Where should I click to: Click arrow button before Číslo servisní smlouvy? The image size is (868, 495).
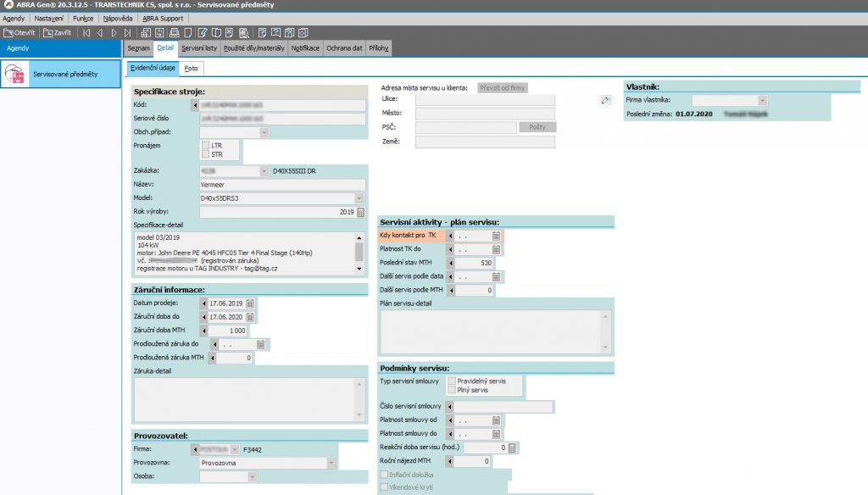(449, 406)
